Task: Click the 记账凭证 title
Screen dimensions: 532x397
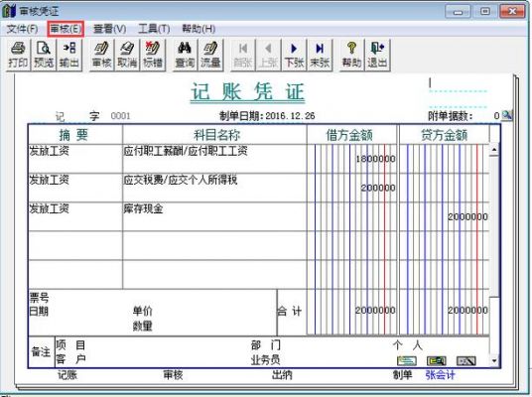Action: (x=247, y=92)
